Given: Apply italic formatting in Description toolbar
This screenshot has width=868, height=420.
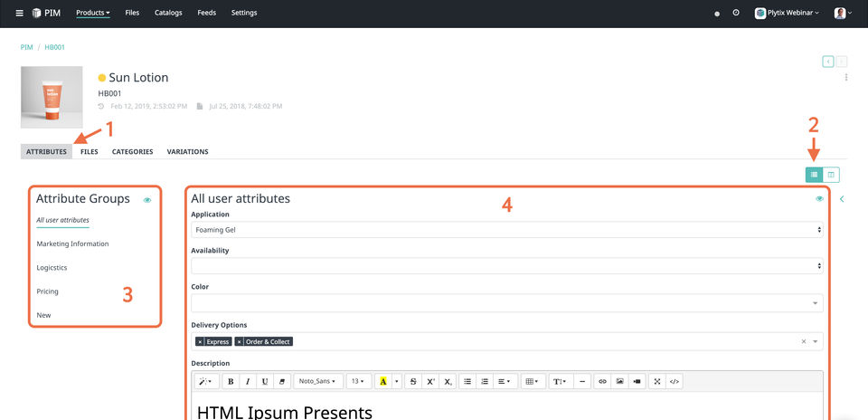Looking at the screenshot, I should point(248,381).
